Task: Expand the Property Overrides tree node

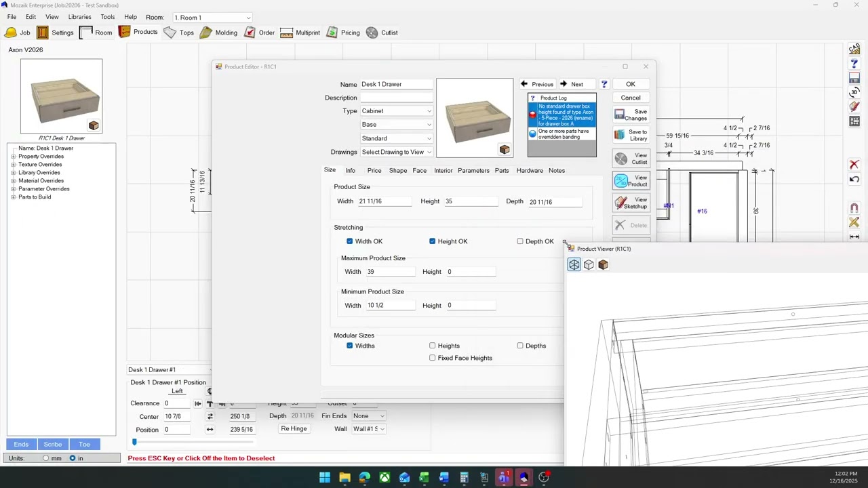Action: [13, 157]
